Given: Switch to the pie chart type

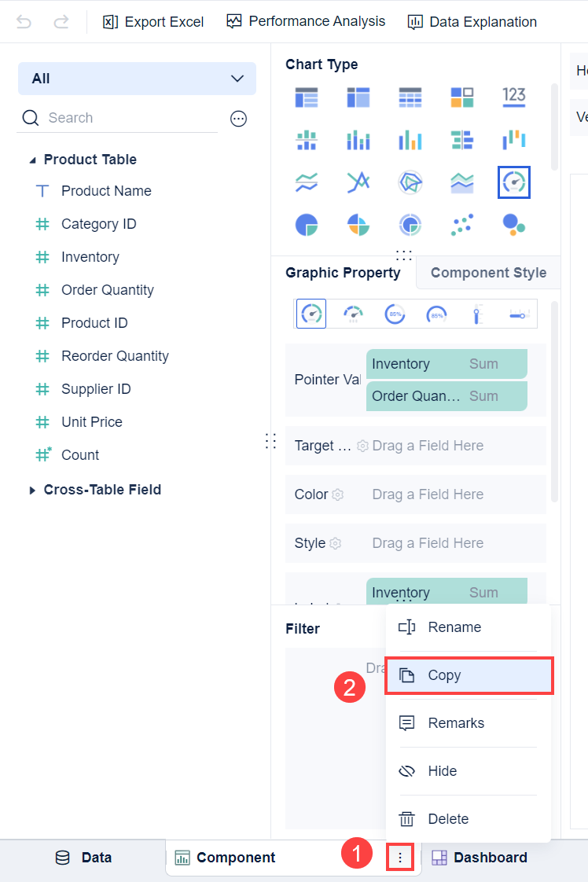Looking at the screenshot, I should [x=306, y=224].
